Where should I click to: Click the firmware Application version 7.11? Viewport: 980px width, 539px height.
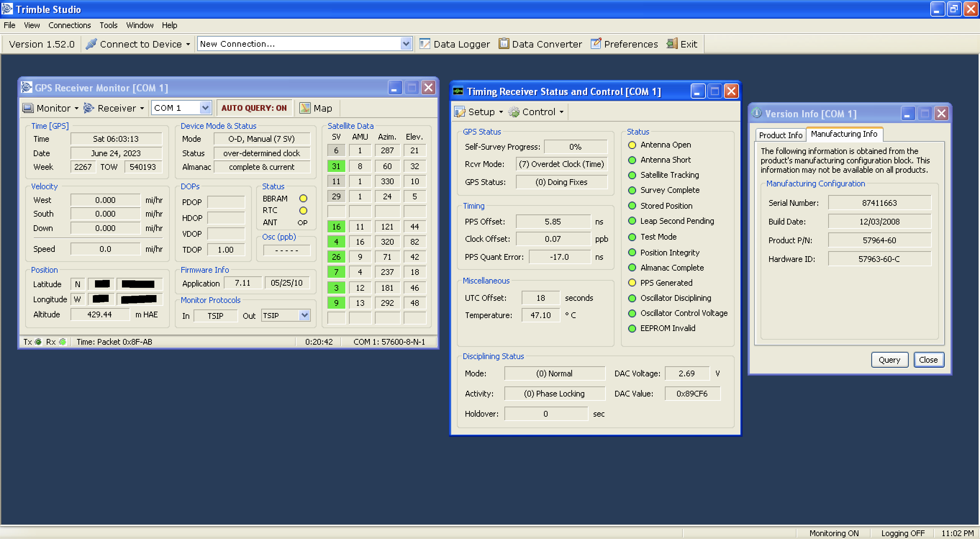click(243, 283)
